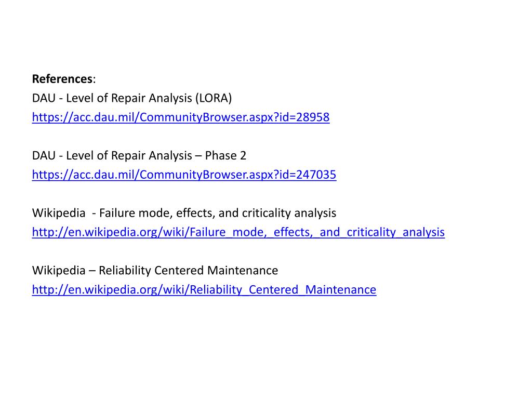
Task: Open the DAU CommunityBrowser link with id=28958
Action: (181, 117)
